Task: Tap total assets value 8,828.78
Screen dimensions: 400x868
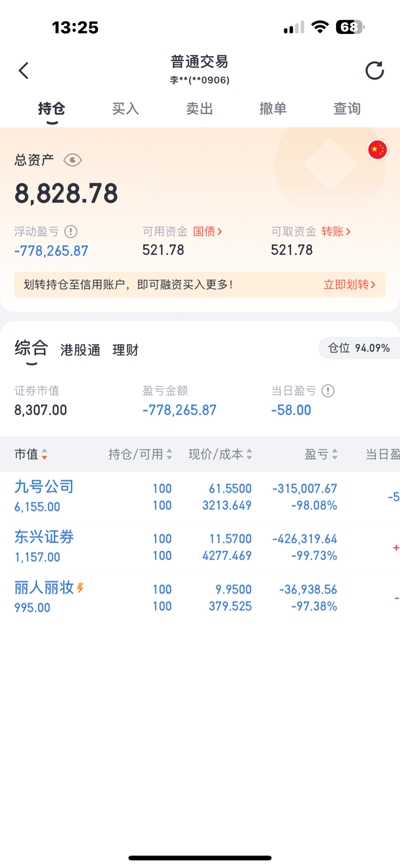Action: (66, 193)
